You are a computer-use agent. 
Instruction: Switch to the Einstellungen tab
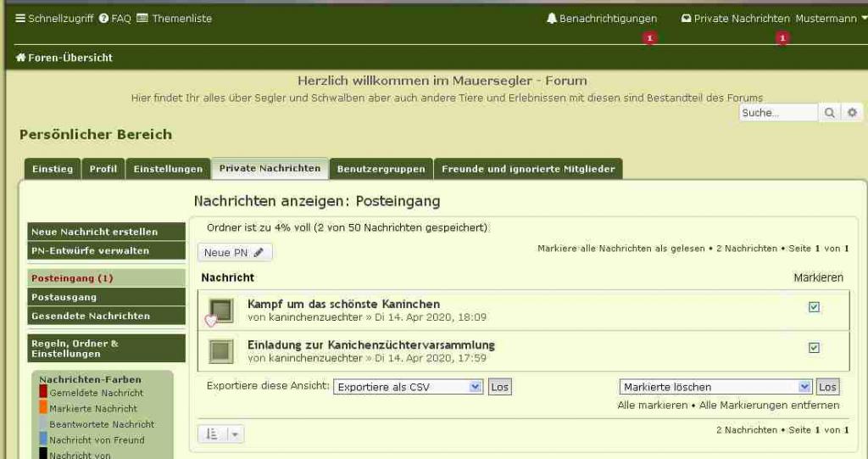[168, 169]
